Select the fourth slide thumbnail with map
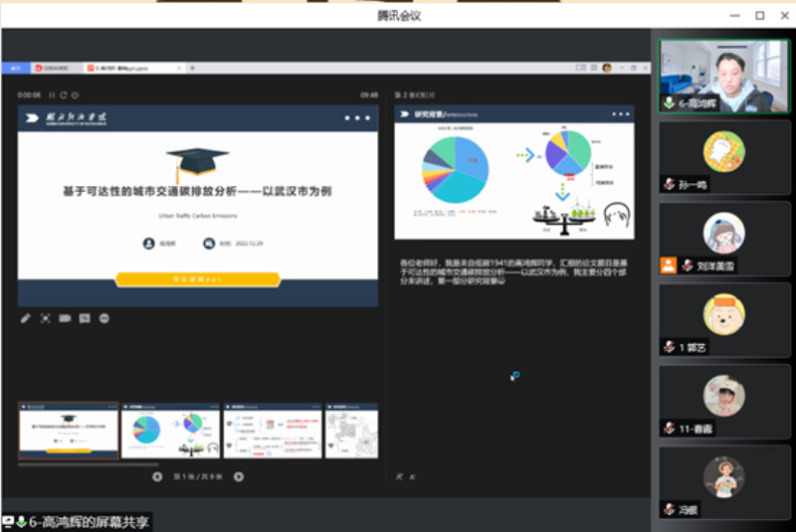Image resolution: width=796 pixels, height=532 pixels. [351, 433]
